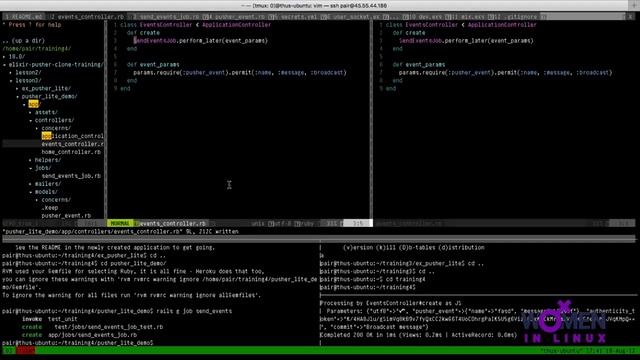Click 'def create' in the right pane

point(409,33)
